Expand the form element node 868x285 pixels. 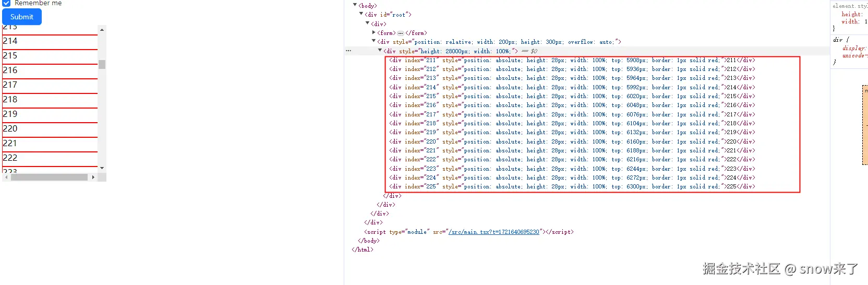pyautogui.click(x=373, y=32)
